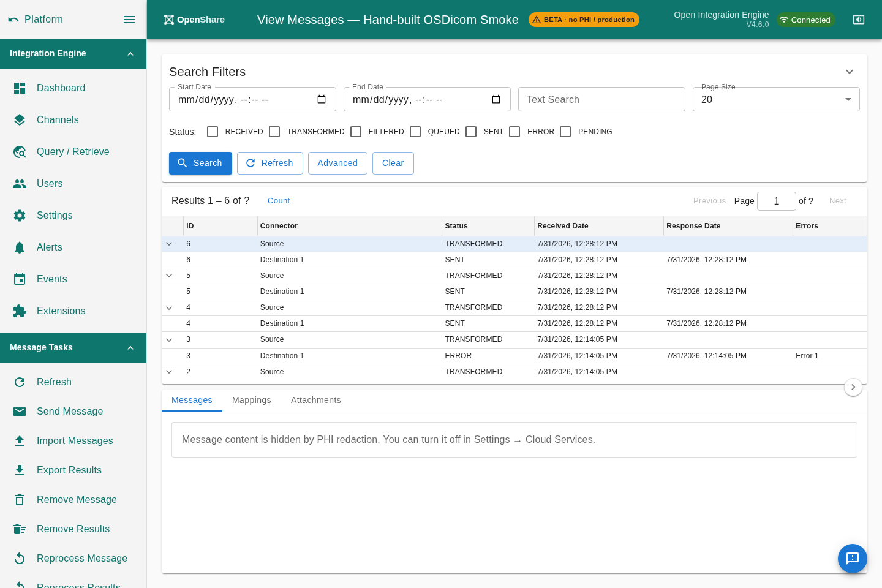The image size is (882, 588).
Task: Collapse message 2 Source row chevron
Action: (169, 372)
